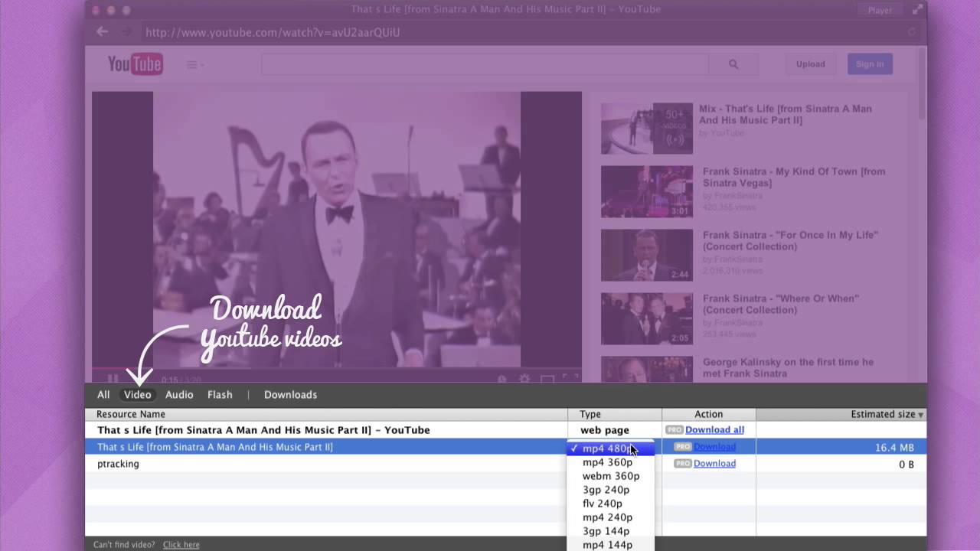Image resolution: width=980 pixels, height=551 pixels.
Task: Click the 16.4 MB size value
Action: (x=894, y=448)
